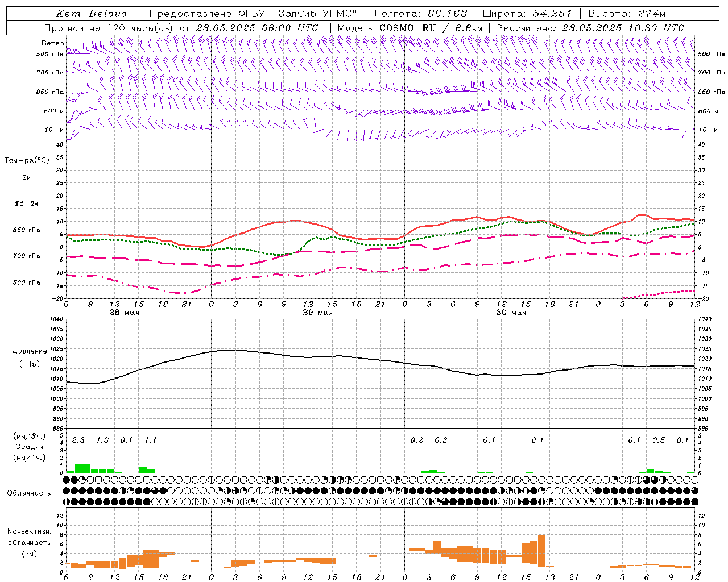Viewport: 728px width, 582px height.
Task: Click the 500 гПа legend entry in temperature legend
Action: (x=27, y=282)
